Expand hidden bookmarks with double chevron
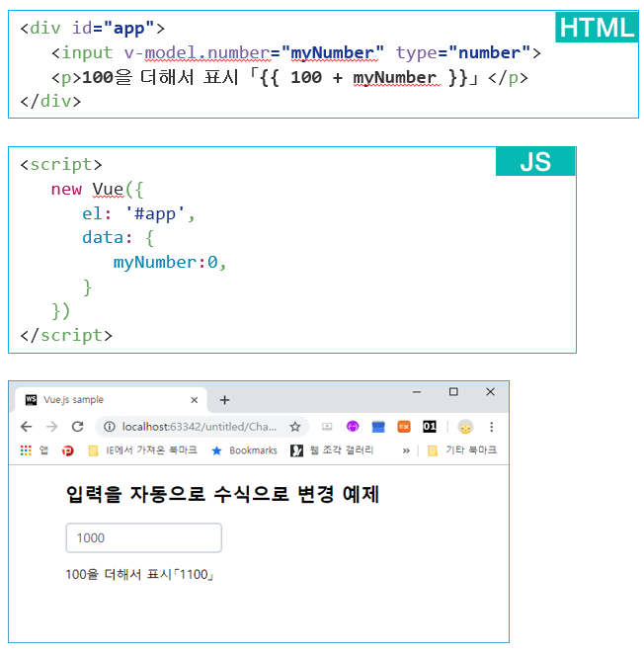Screen dimensions: 644x652 click(x=406, y=450)
